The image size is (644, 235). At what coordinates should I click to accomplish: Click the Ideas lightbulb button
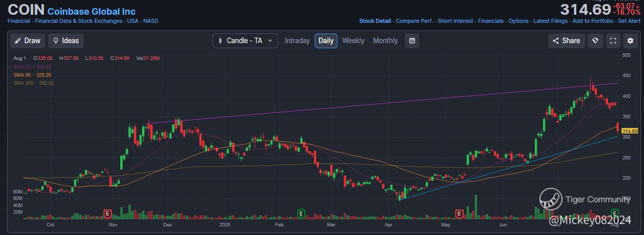66,41
